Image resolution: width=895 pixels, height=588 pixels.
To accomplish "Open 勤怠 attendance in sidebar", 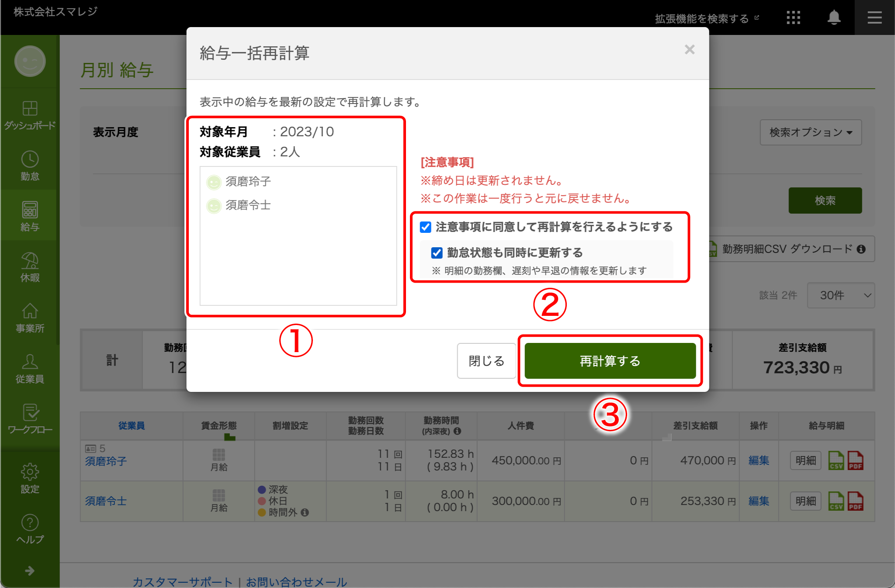I will (30, 166).
